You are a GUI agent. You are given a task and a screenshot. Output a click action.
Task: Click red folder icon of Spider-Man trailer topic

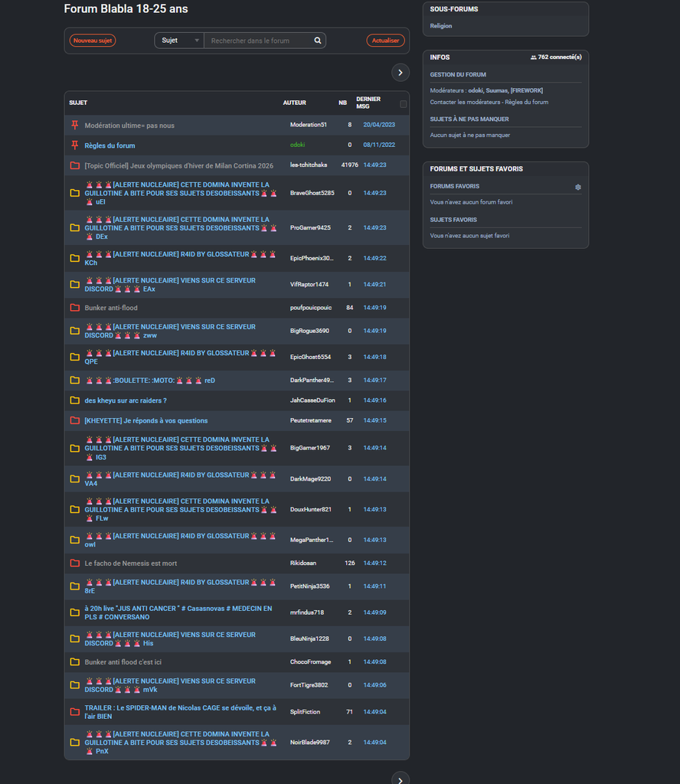[74, 712]
